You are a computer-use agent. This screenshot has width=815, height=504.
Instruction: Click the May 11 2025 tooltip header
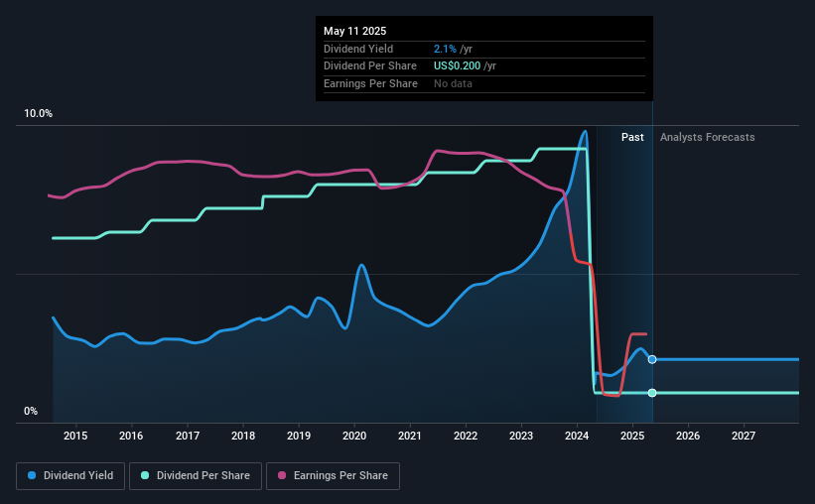point(355,31)
